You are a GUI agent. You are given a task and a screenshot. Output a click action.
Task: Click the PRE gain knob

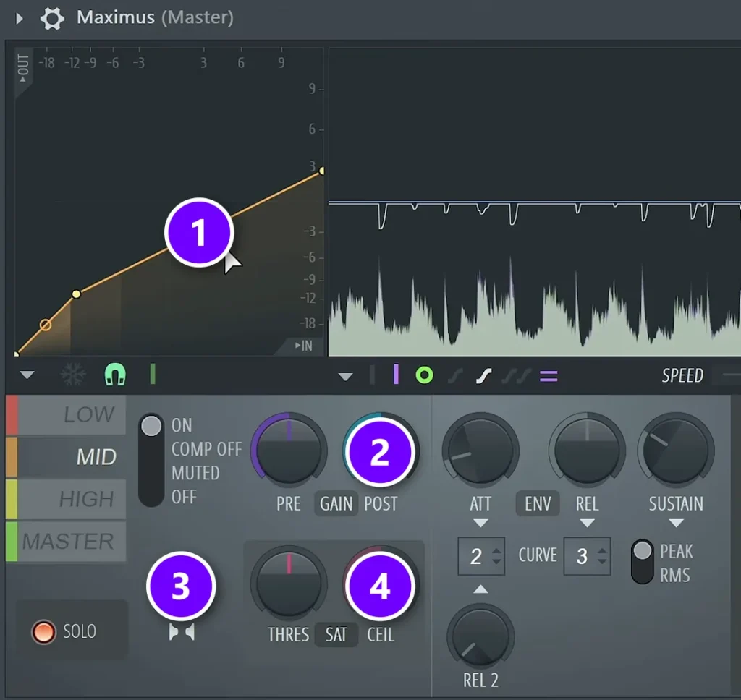click(x=289, y=451)
